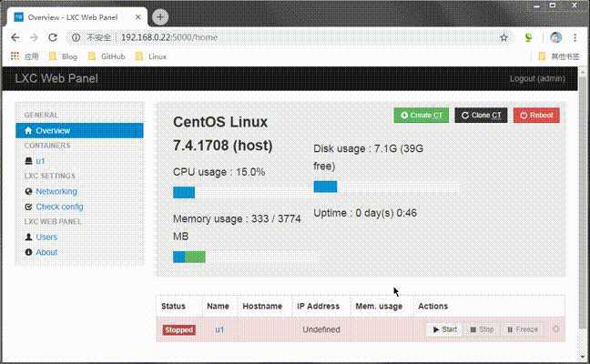Click the Create CT button
This screenshot has height=364, width=590.
(421, 115)
